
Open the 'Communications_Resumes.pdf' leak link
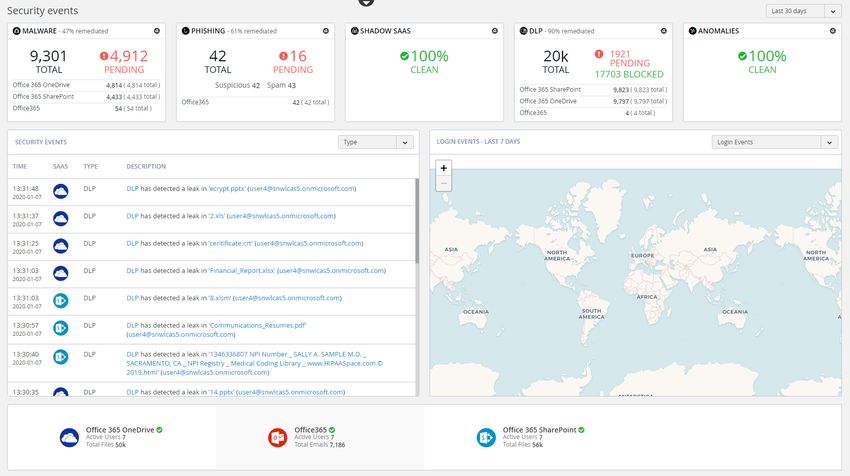click(257, 325)
